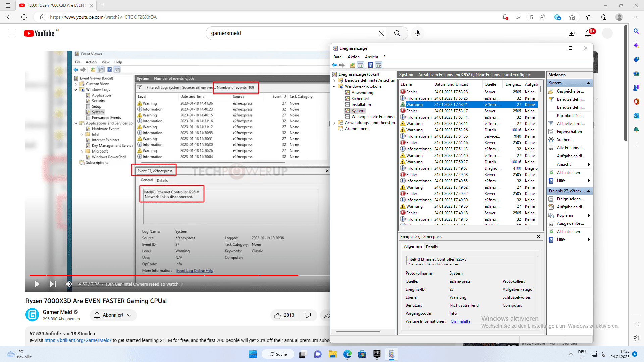Open the Ansicht menu
Viewport: 644px width, 362px height.
(372, 57)
